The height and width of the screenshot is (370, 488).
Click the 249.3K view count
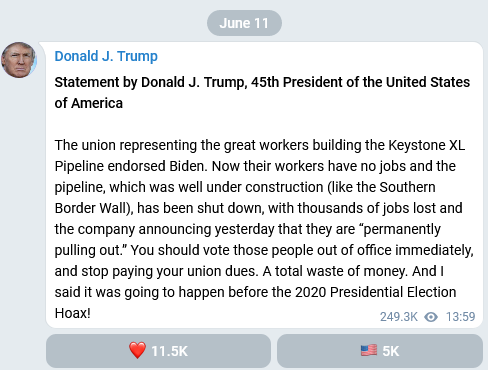coord(399,317)
